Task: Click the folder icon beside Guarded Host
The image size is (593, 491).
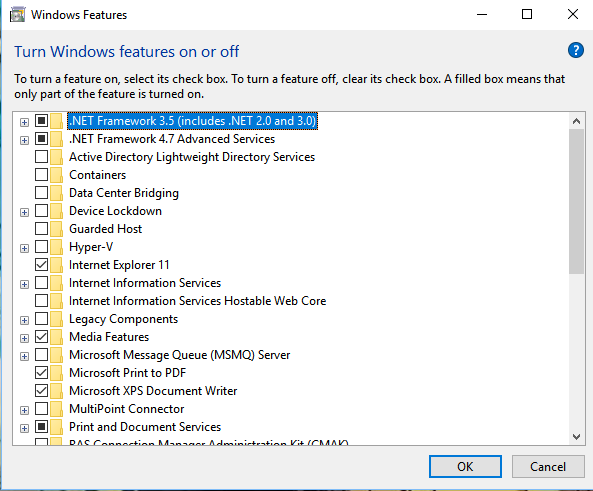Action: point(56,229)
